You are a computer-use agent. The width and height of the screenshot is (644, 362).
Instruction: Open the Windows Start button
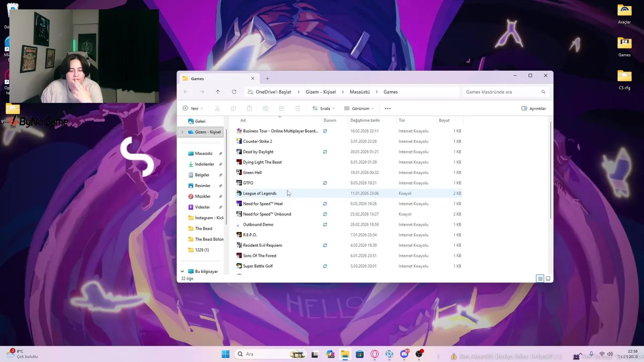tap(225, 354)
